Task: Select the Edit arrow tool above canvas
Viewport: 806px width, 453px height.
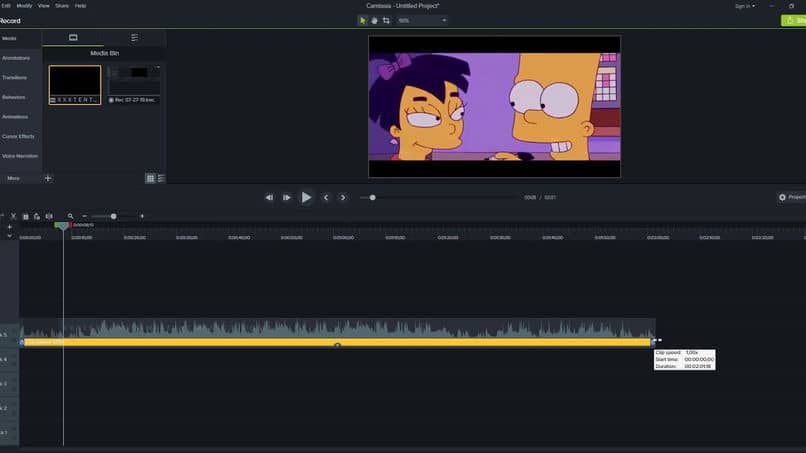Action: tap(362, 21)
